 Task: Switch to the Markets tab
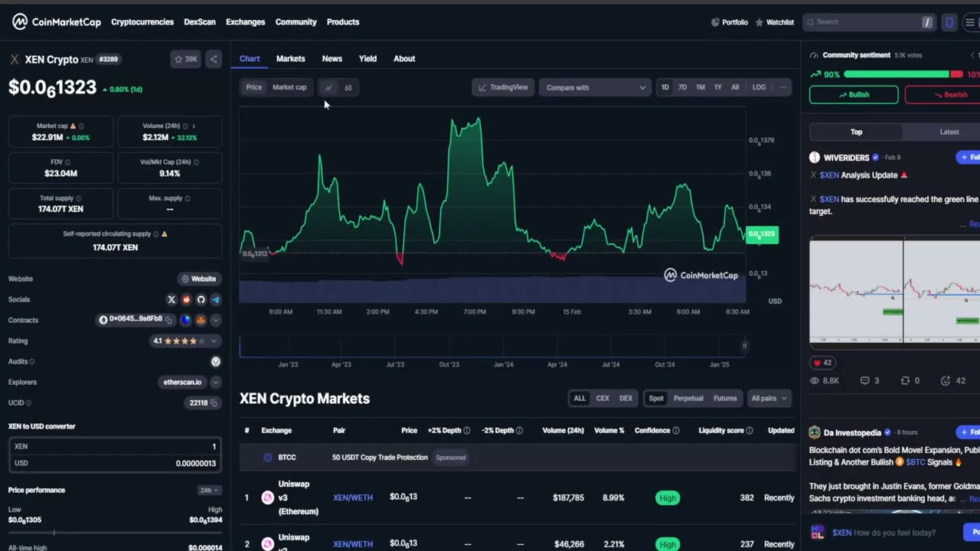(x=290, y=59)
